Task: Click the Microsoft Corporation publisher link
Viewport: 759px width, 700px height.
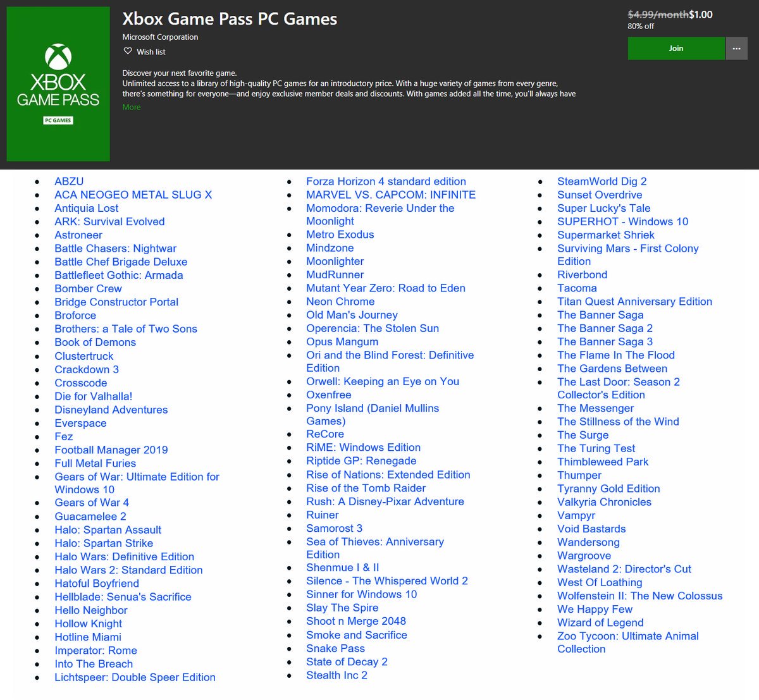Action: (x=160, y=37)
